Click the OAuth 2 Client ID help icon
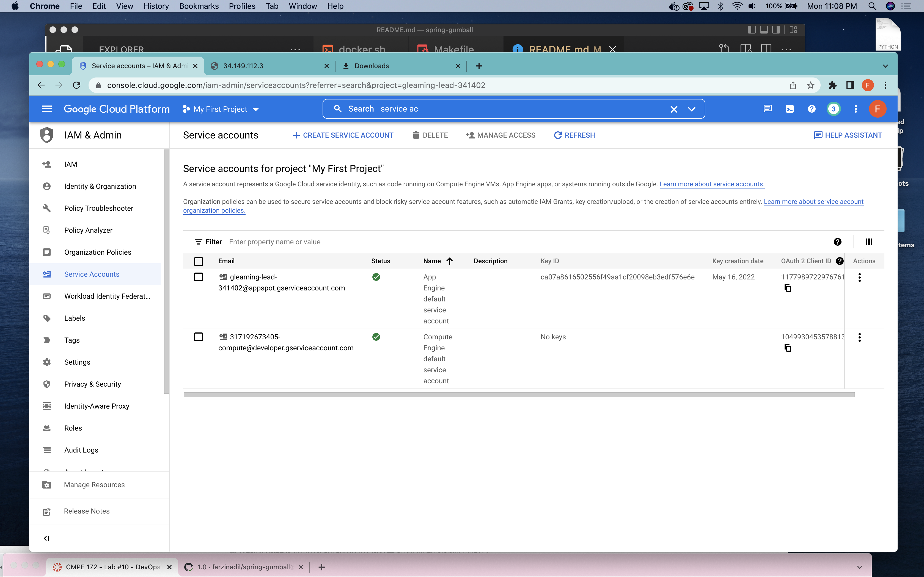The width and height of the screenshot is (924, 577). (x=840, y=261)
